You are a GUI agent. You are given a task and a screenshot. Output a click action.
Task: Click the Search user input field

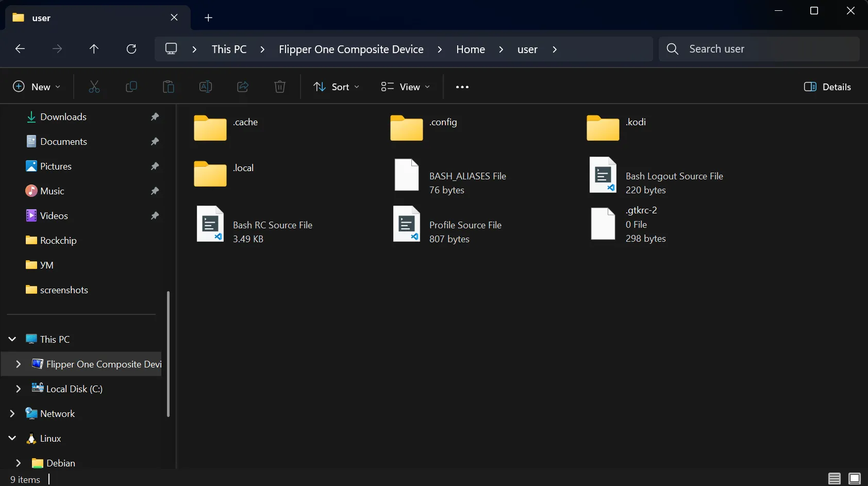pos(759,49)
